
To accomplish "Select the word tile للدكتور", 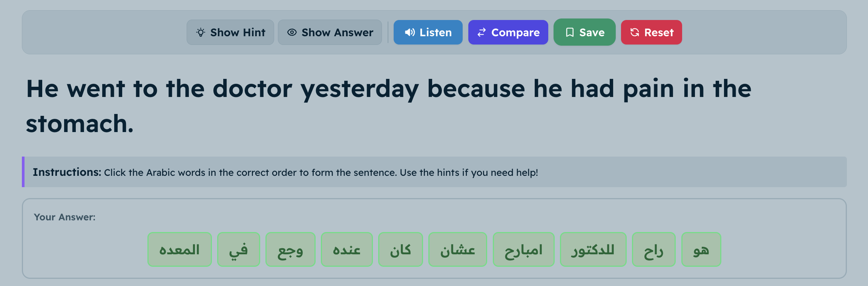I will [x=593, y=249].
